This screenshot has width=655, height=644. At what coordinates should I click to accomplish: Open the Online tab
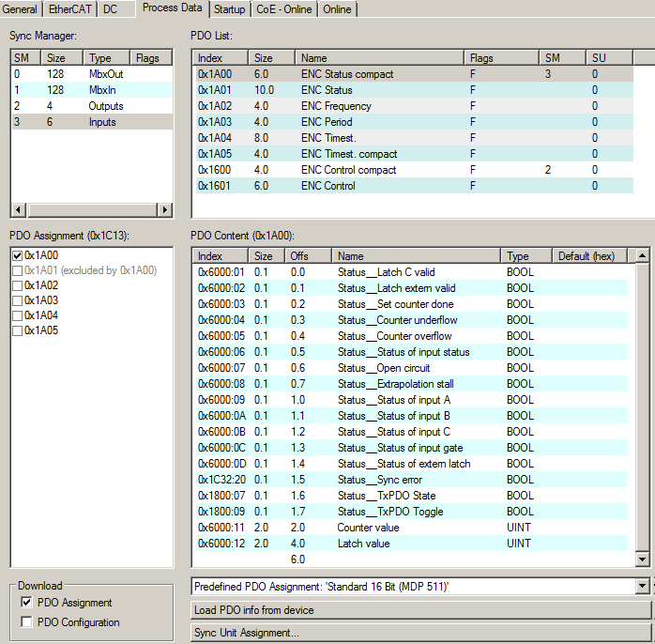pyautogui.click(x=337, y=9)
